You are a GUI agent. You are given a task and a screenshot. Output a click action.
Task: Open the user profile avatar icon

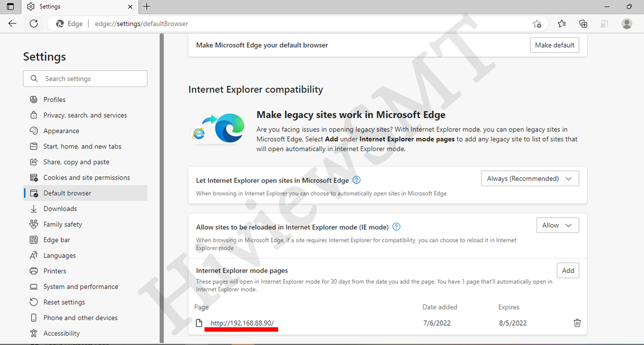point(626,24)
